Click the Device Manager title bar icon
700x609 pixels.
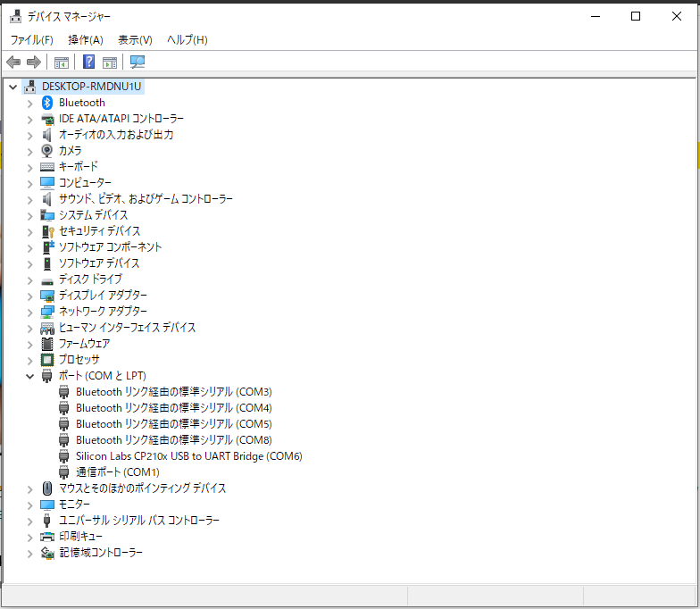[x=16, y=16]
